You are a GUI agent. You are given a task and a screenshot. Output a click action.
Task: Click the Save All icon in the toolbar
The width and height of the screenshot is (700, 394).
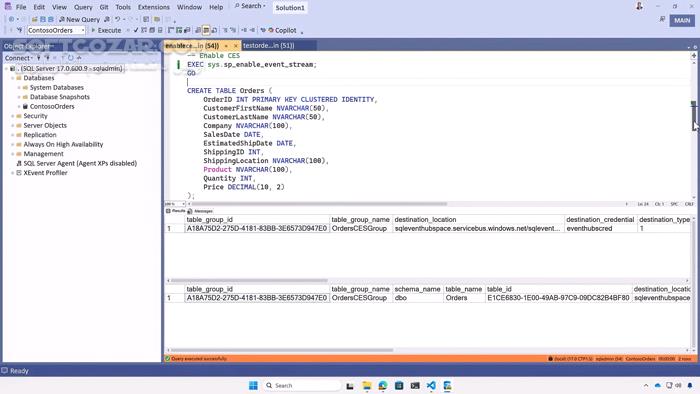coord(50,20)
